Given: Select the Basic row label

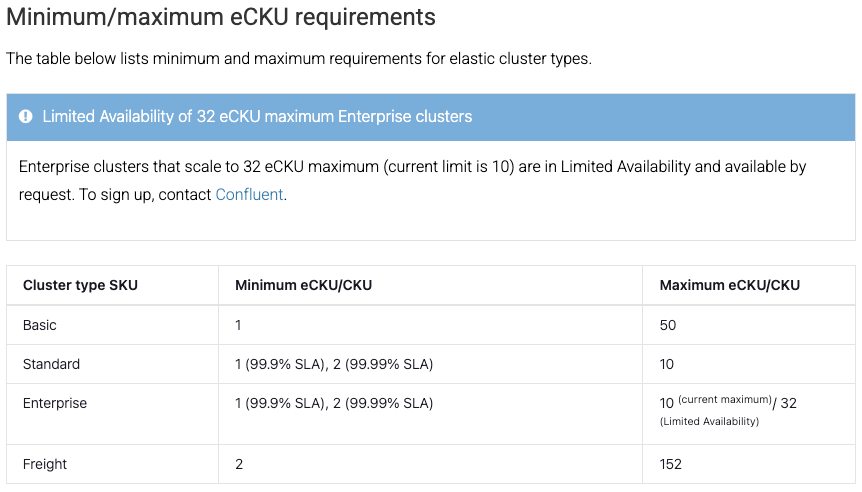Looking at the screenshot, I should click(x=40, y=325).
